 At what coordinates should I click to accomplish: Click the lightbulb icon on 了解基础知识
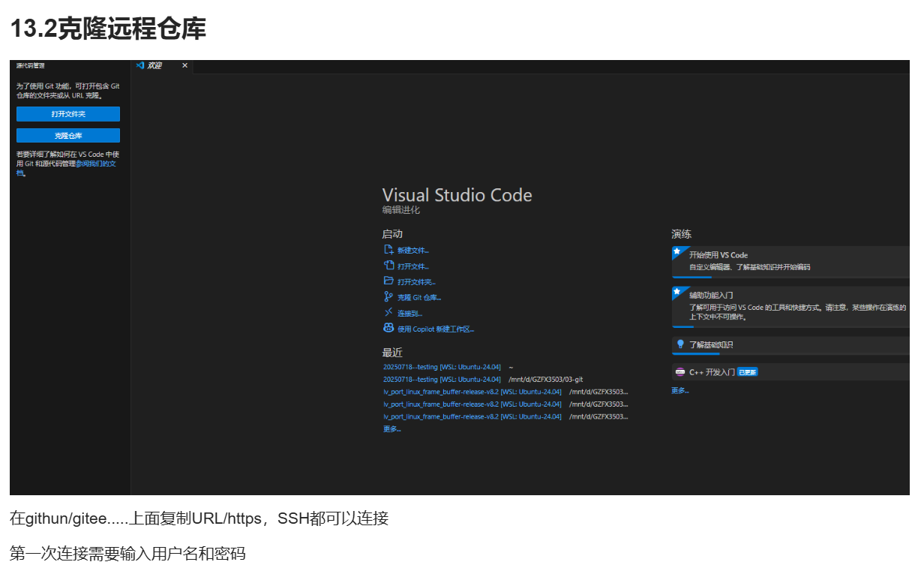click(680, 344)
